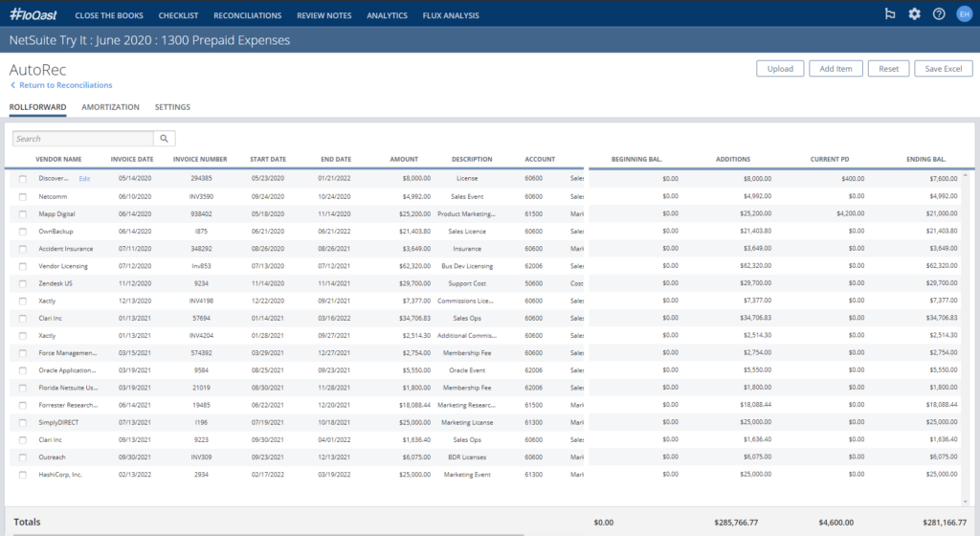
Task: Click the Ending Bal. column header
Action: [x=926, y=159]
